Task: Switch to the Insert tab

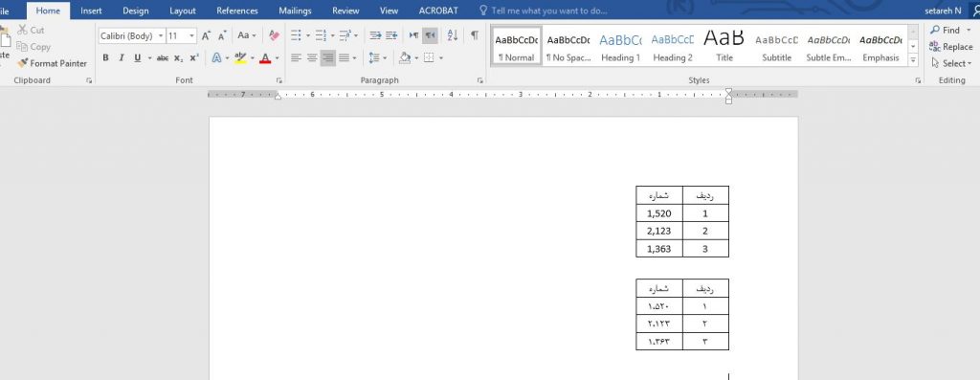Action: 91,11
